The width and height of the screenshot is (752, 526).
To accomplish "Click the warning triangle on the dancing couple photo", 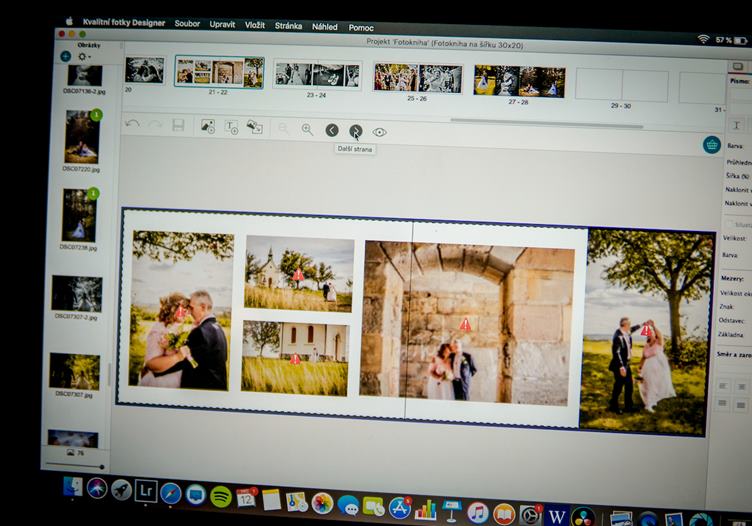I will tap(646, 330).
